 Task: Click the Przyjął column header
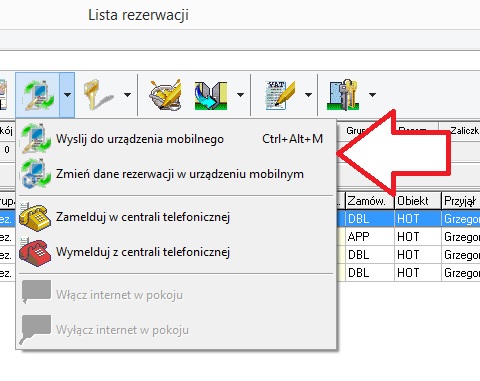461,201
